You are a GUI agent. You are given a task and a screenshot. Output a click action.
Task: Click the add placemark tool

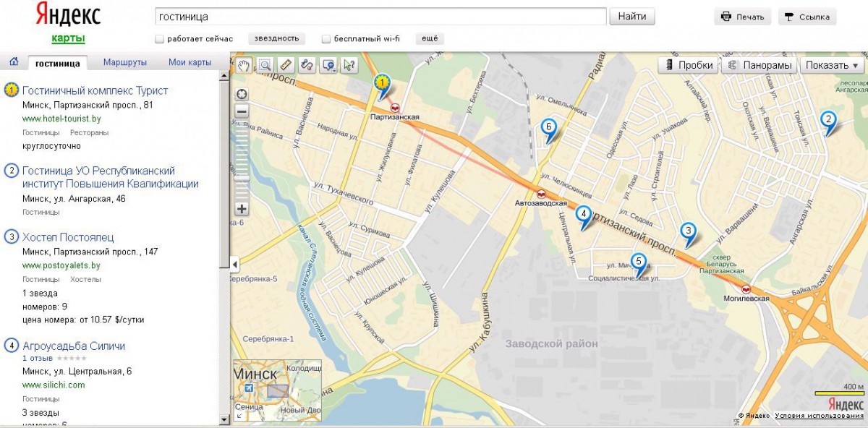coord(329,65)
